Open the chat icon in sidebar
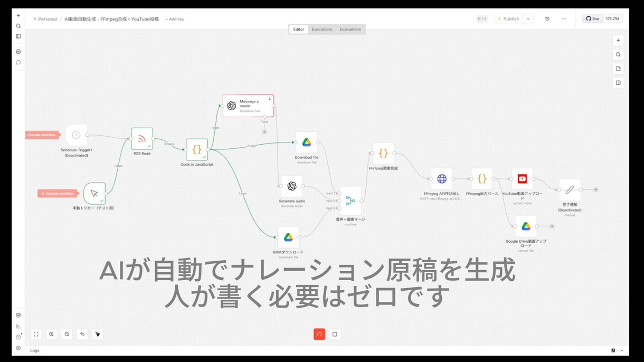 pyautogui.click(x=18, y=62)
